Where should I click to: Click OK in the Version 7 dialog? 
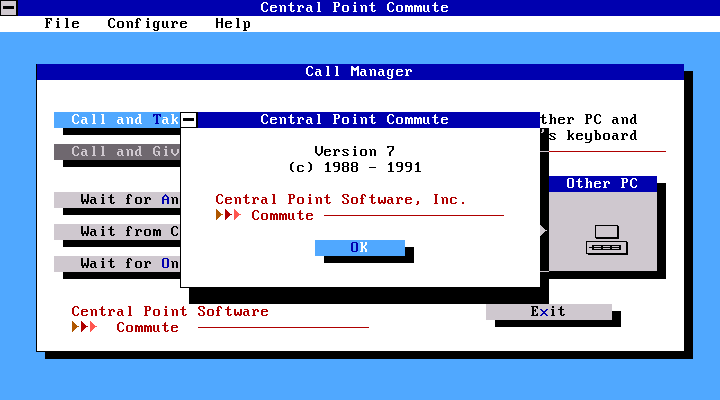pos(360,248)
